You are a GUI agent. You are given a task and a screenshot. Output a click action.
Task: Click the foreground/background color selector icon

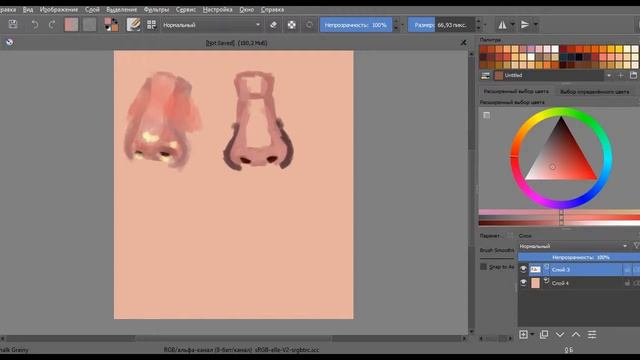111,25
